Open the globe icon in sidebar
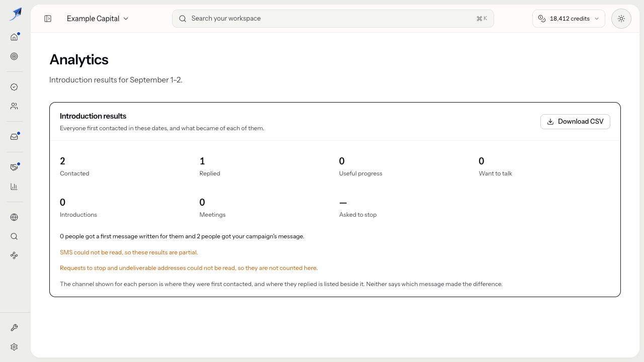The image size is (644, 362). 14,217
